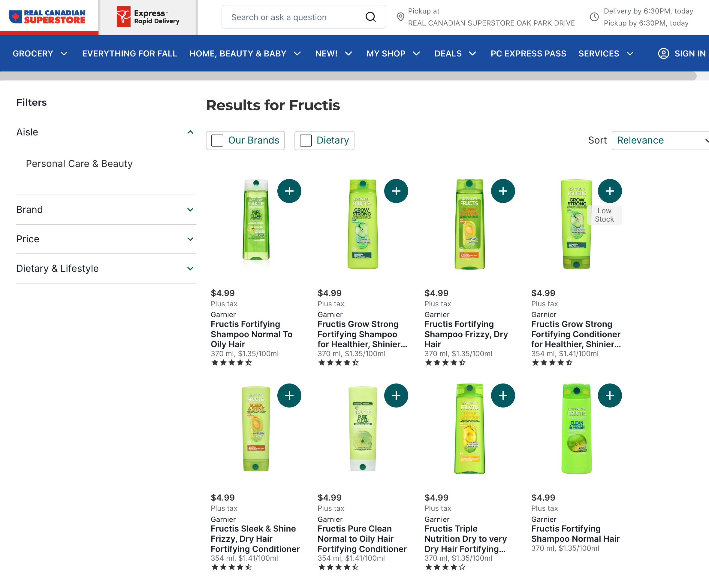Add Fructis Sleek & Shine Conditioner to cart

pos(289,396)
